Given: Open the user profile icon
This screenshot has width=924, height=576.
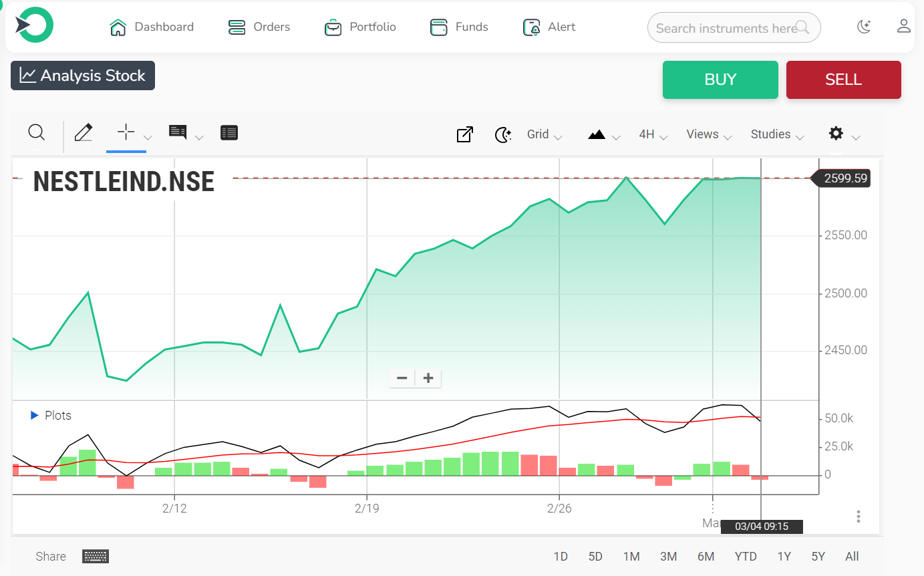Looking at the screenshot, I should tap(904, 26).
